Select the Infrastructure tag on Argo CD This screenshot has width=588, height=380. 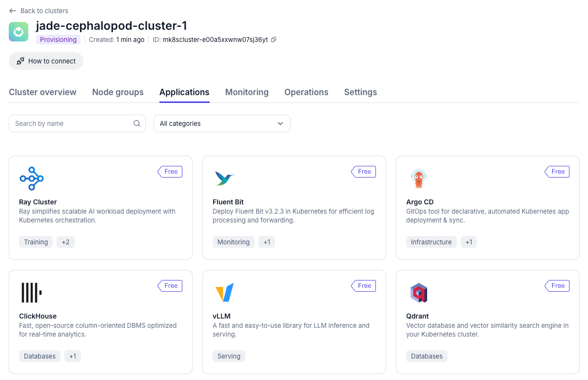coord(431,242)
